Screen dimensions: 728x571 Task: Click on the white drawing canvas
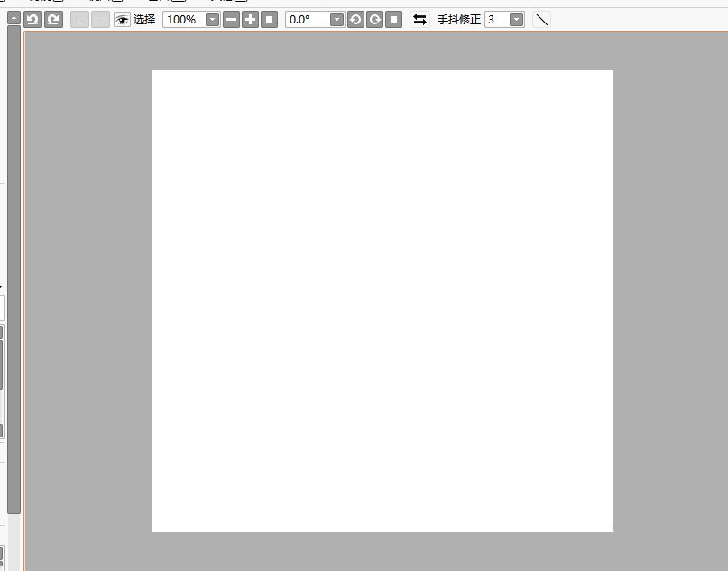(382, 301)
